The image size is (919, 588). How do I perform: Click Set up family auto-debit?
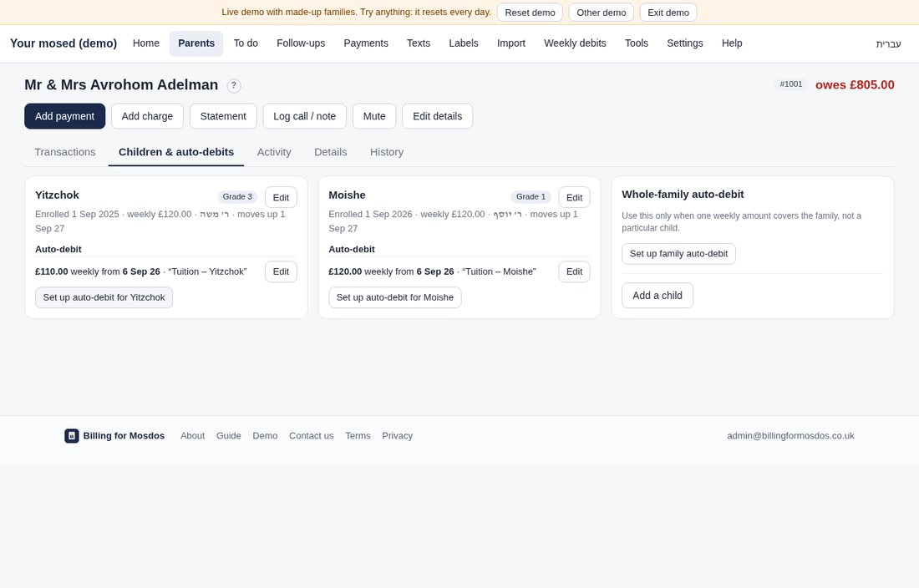pyautogui.click(x=678, y=254)
